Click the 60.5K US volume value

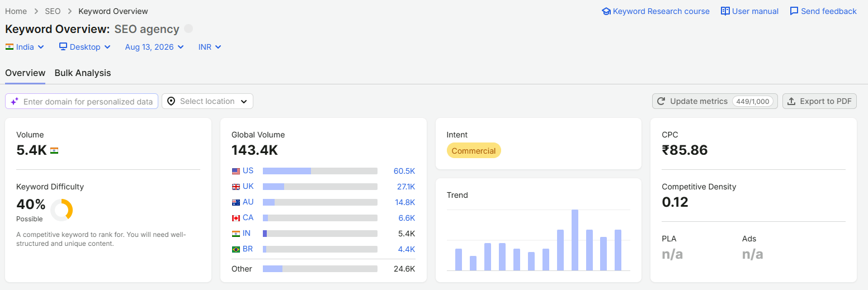pyautogui.click(x=404, y=171)
